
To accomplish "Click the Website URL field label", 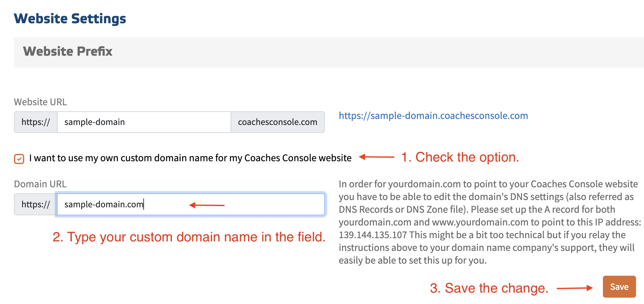I will click(40, 102).
